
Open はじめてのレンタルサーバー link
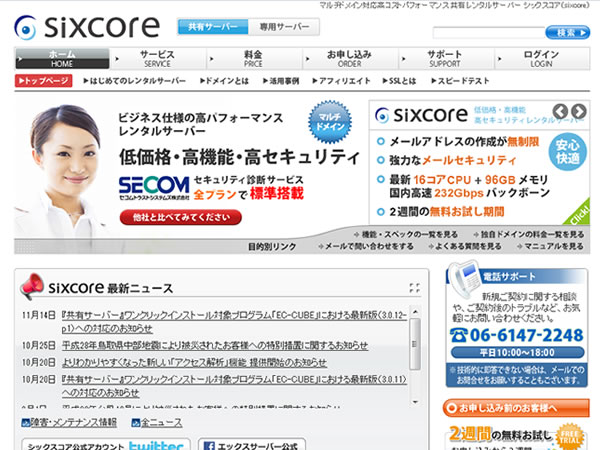134,81
